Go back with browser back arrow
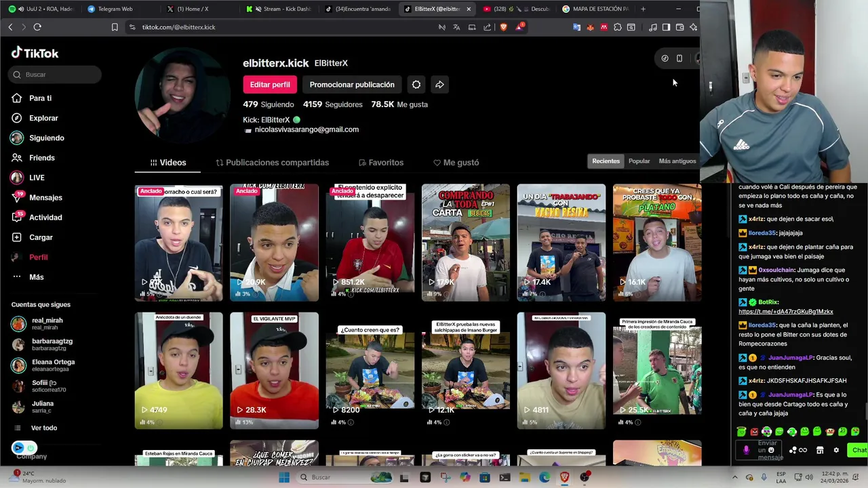Image resolution: width=868 pixels, height=488 pixels. pyautogui.click(x=10, y=27)
